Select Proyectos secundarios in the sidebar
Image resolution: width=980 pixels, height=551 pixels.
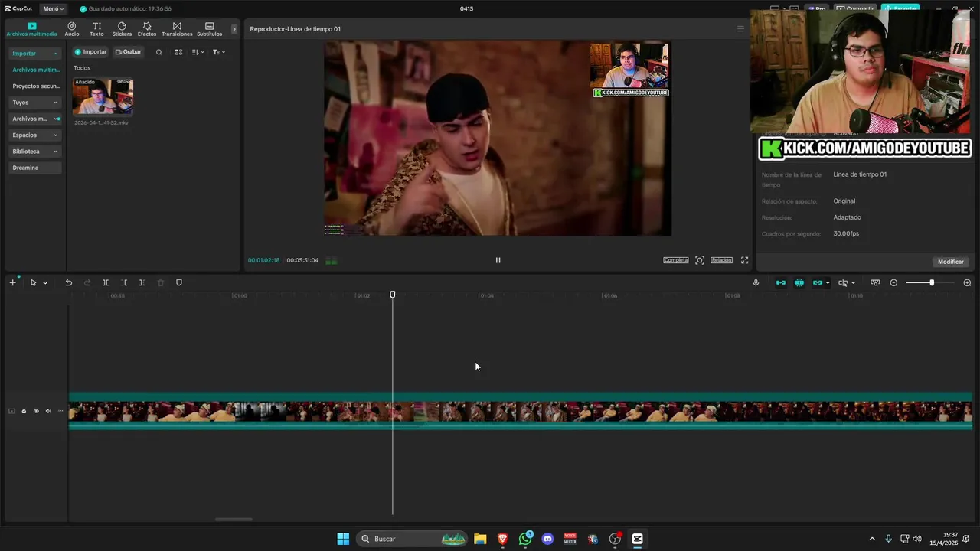[x=36, y=86]
